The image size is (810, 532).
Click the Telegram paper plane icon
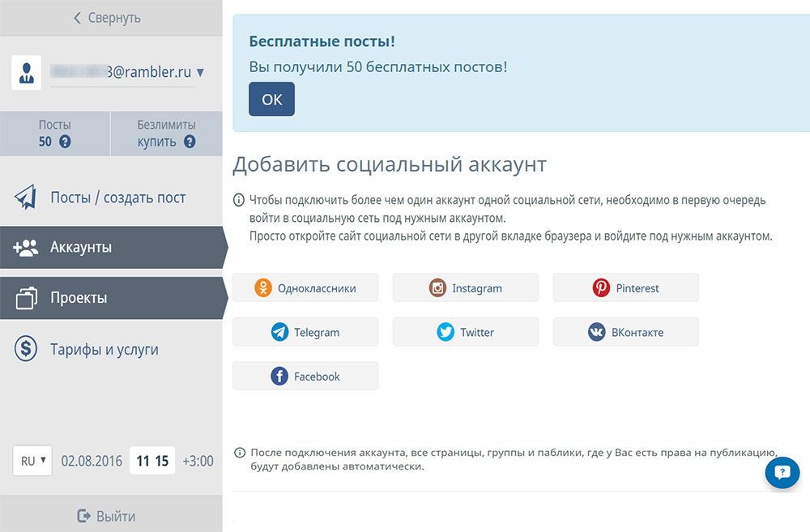tap(279, 332)
